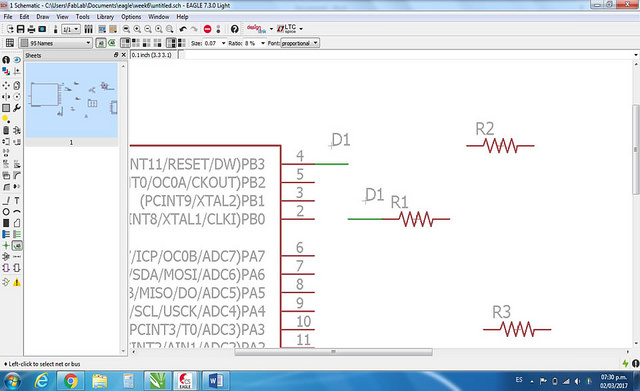This screenshot has width=640, height=391.
Task: Click the Zoom in magnifier
Action: [x=137, y=29]
